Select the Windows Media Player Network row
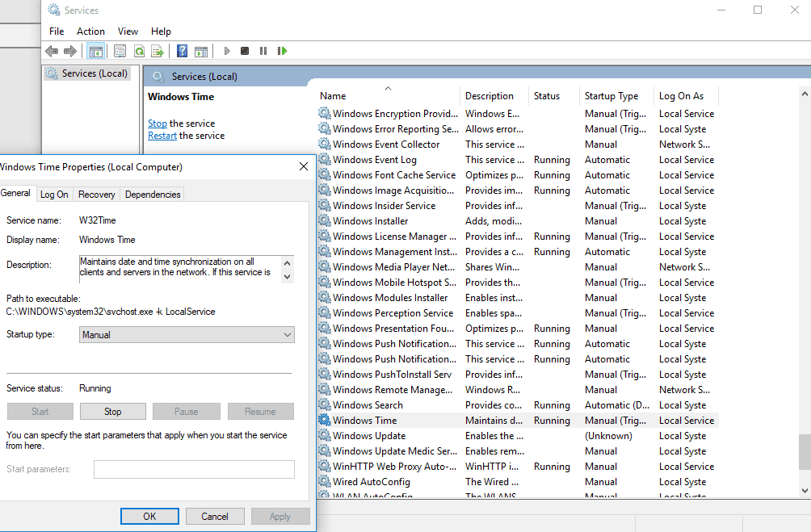Viewport: 811px width, 532px height. pos(517,267)
